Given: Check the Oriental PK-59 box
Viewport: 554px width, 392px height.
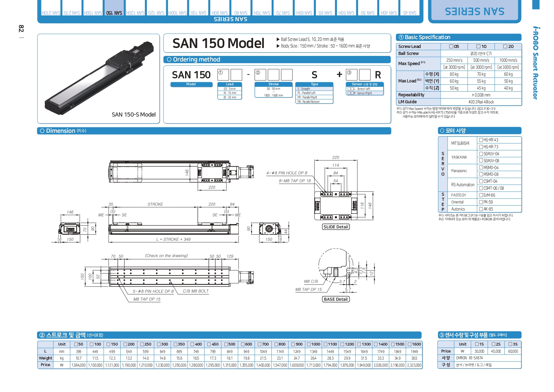Looking at the screenshot, I should coord(481,202).
